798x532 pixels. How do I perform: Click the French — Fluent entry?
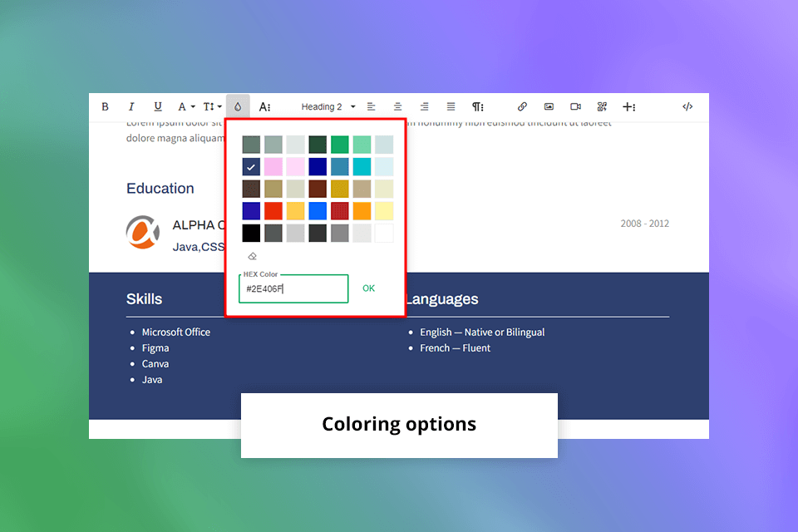tap(455, 348)
